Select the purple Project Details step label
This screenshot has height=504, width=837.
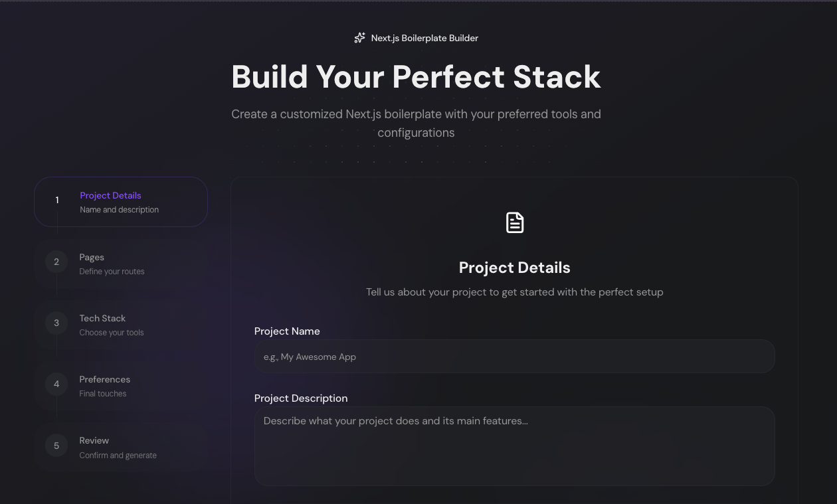click(x=110, y=195)
